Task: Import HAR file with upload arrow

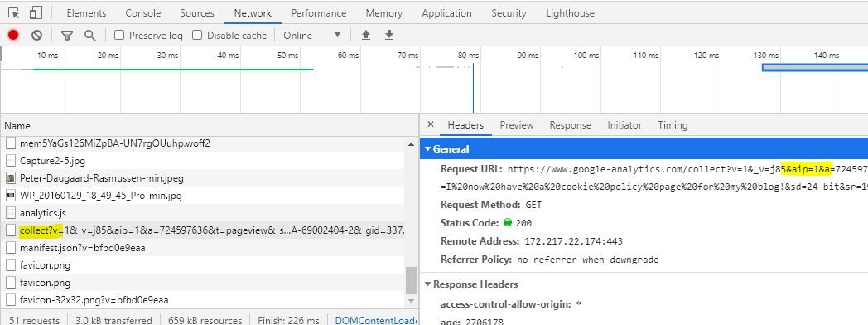Action: [366, 36]
